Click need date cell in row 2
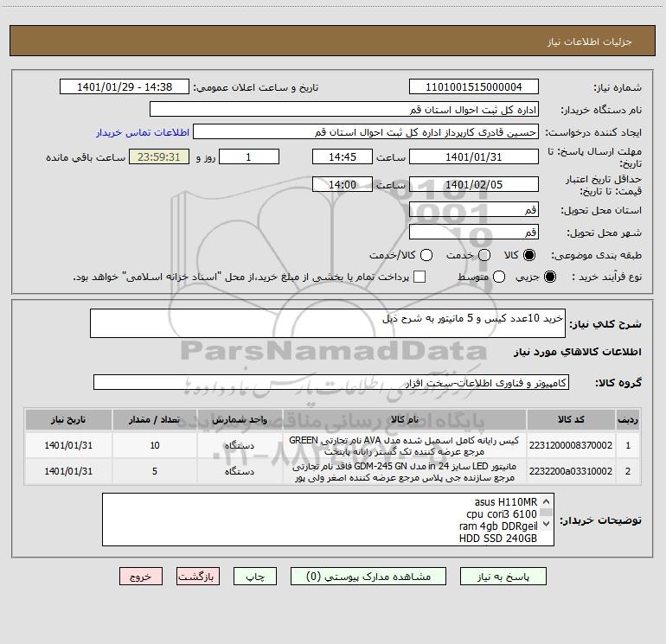Image resolution: width=666 pixels, height=644 pixels. tap(68, 472)
